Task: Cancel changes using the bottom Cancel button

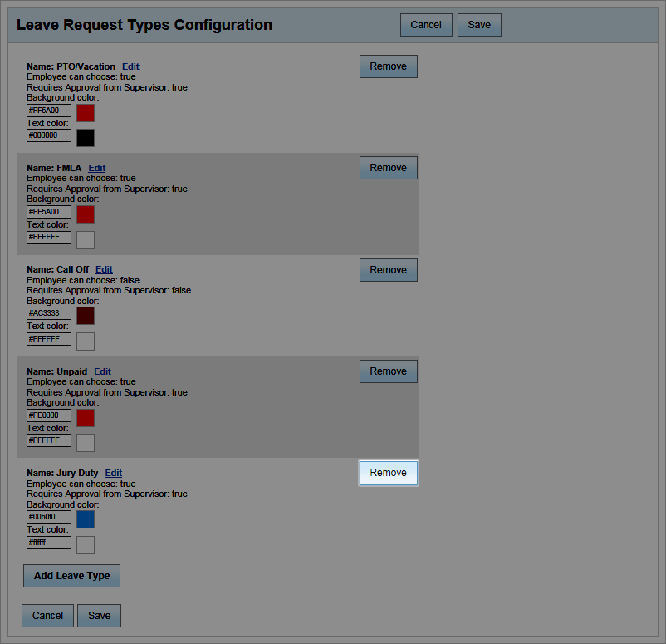Action: tap(47, 616)
